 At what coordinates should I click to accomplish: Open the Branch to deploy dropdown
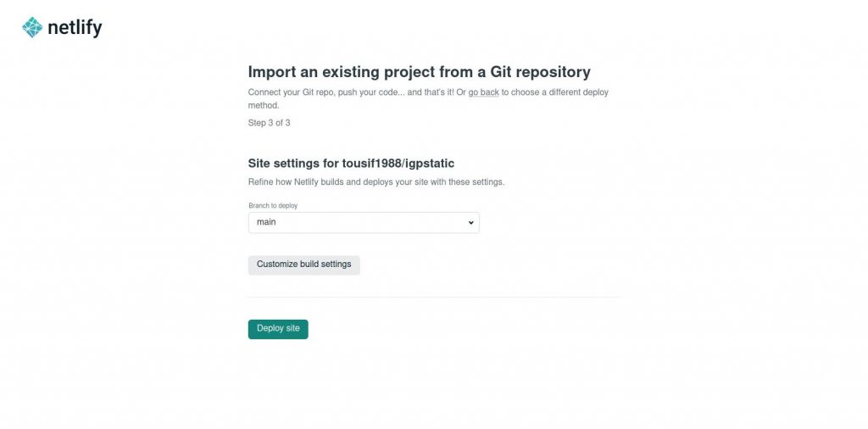pyautogui.click(x=364, y=222)
